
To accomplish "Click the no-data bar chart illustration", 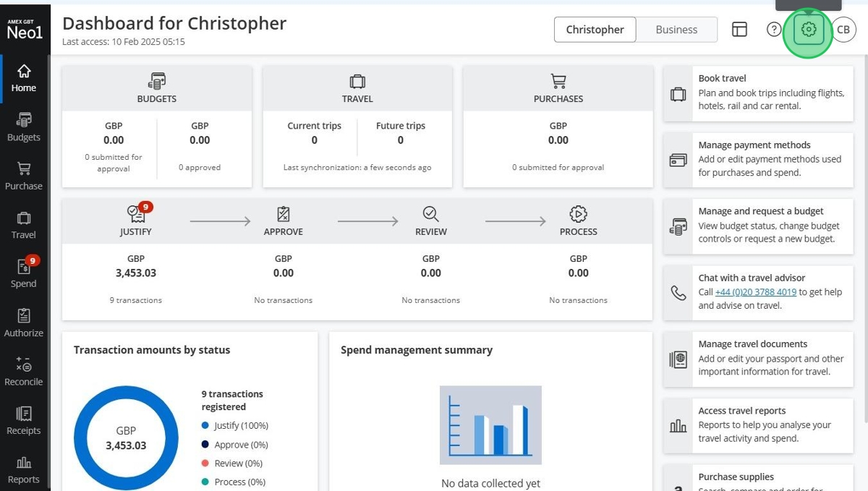I will tap(490, 425).
